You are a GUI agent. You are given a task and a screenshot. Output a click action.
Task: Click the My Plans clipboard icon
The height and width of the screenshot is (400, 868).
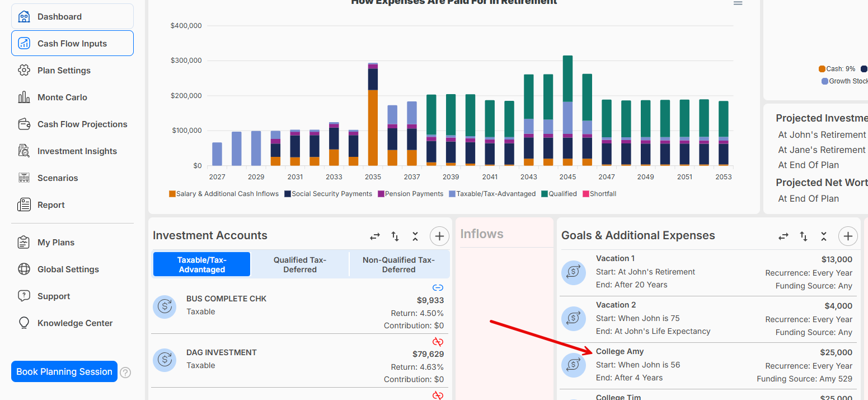(24, 243)
